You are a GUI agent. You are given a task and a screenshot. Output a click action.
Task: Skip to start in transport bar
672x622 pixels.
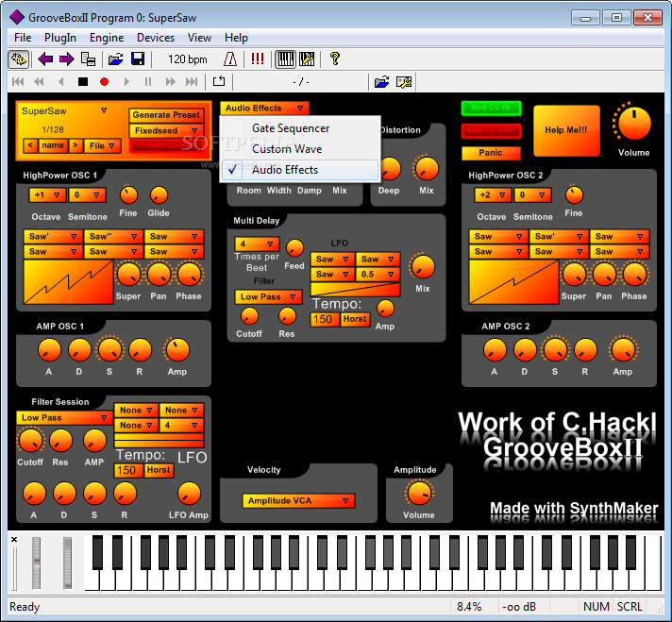pos(18,81)
